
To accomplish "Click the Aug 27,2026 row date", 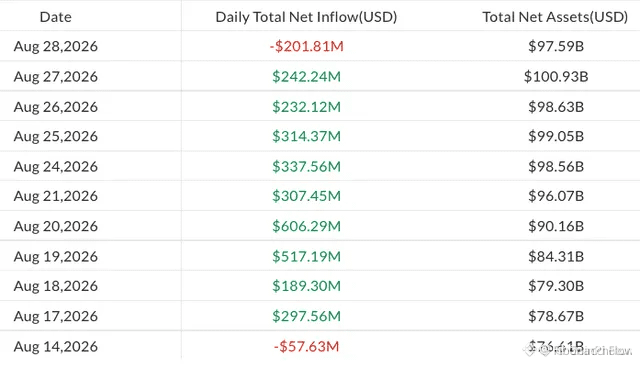I will 56,76.
